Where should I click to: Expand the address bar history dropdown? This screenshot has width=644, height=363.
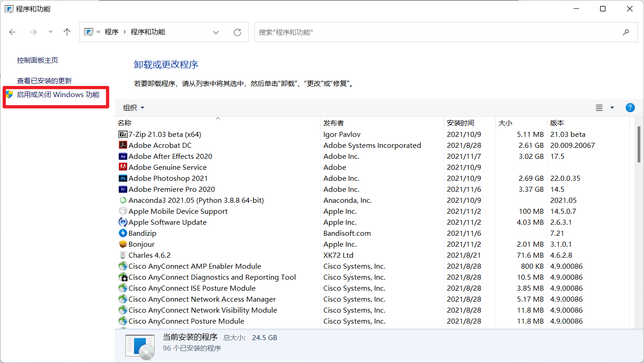tap(216, 32)
